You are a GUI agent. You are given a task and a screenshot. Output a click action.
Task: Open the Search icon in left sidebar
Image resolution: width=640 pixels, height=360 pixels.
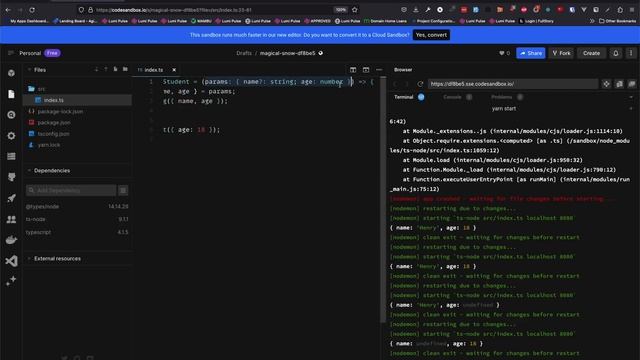tap(11, 115)
